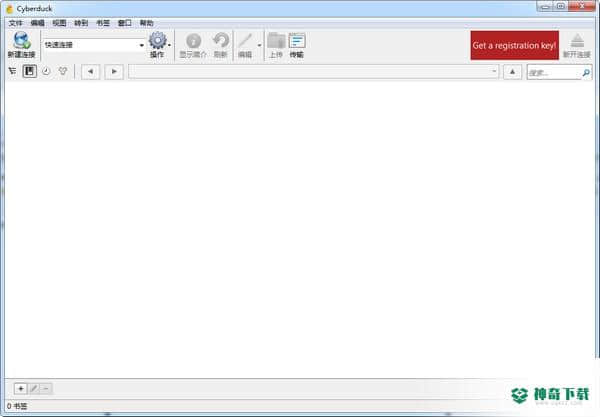
Task: Open the 编辑 (Edit) menu
Action: [38, 23]
